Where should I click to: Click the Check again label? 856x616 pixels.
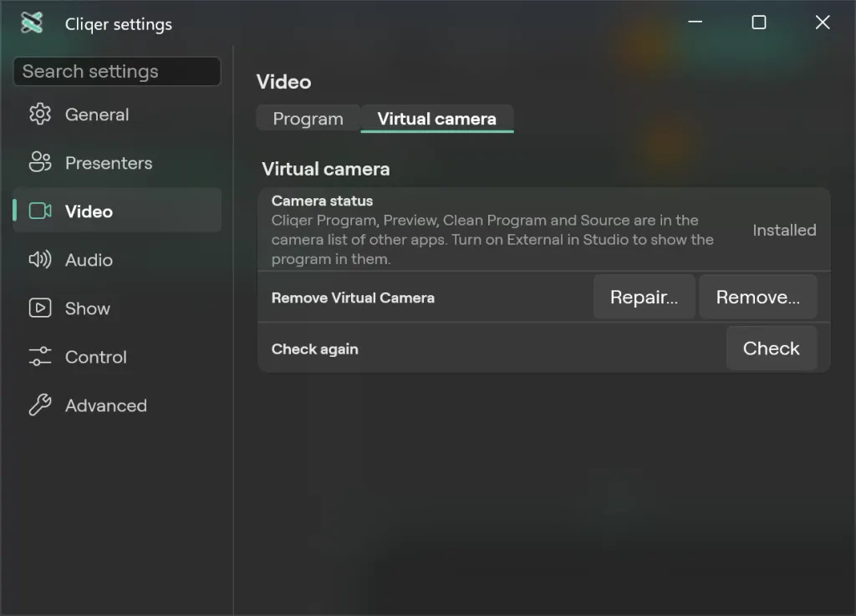pyautogui.click(x=315, y=349)
